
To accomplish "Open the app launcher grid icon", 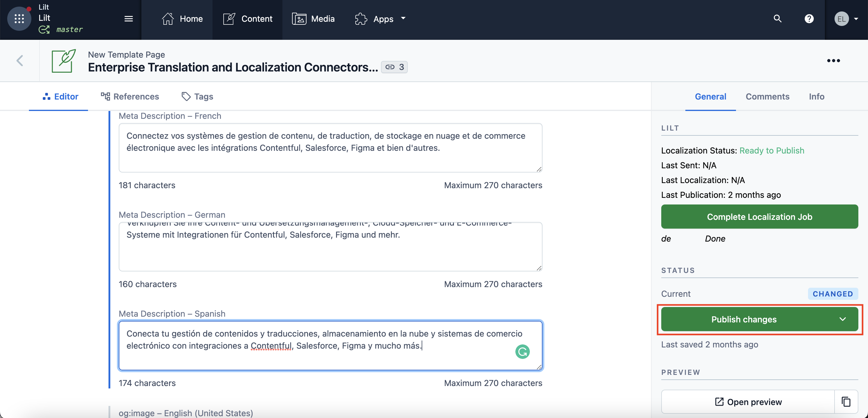I will [19, 18].
